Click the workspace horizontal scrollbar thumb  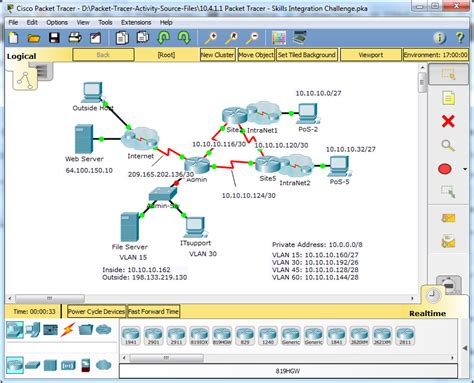click(50, 298)
